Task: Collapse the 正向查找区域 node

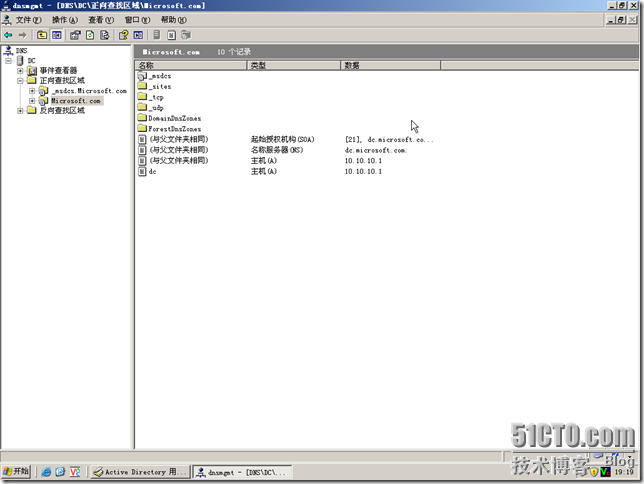Action: [20, 81]
